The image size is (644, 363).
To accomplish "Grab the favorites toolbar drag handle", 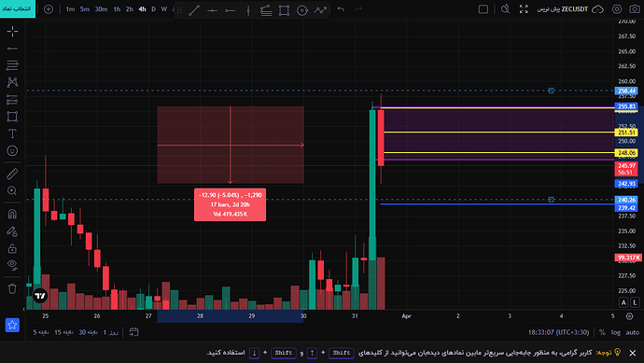I will point(179,10).
